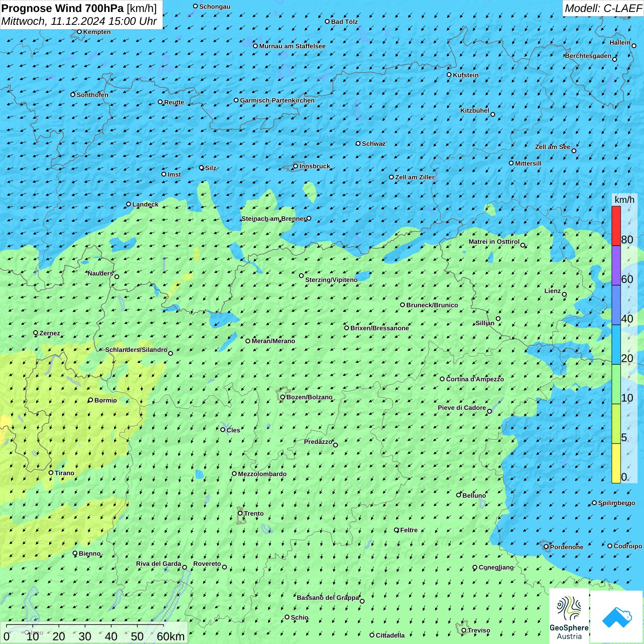The image size is (644, 644).
Task: Click the light green legend segment between 10 and 20
Action: coord(616,384)
